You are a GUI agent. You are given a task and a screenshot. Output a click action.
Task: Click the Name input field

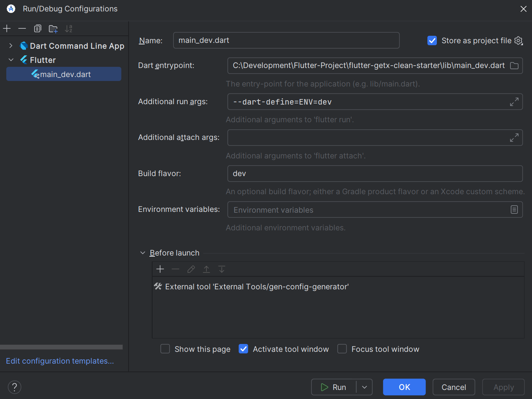coord(286,40)
